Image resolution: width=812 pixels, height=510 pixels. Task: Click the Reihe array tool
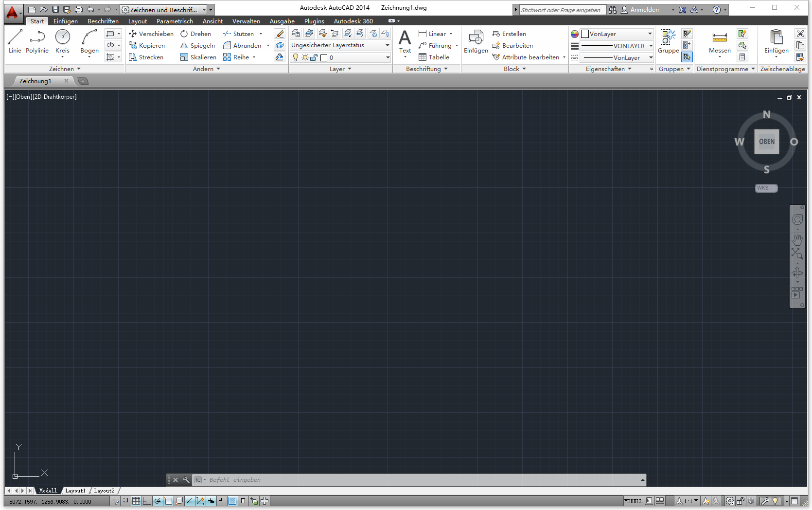236,57
